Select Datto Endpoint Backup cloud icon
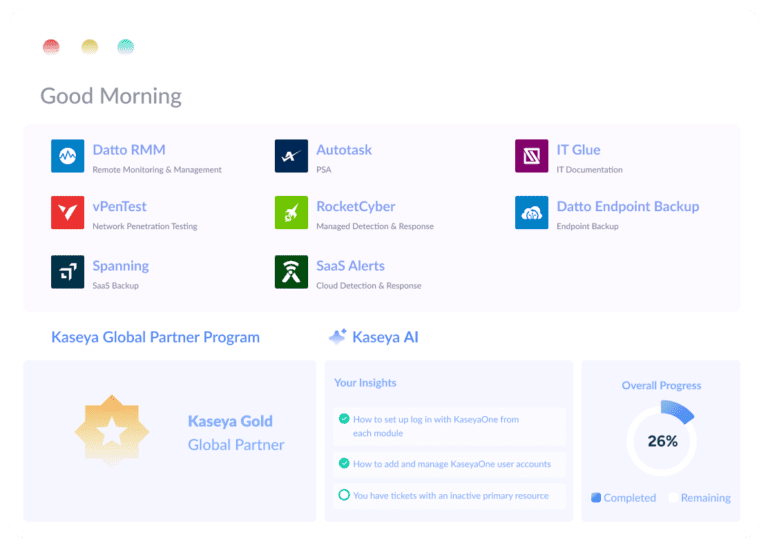The width and height of the screenshot is (768, 548). tap(531, 213)
